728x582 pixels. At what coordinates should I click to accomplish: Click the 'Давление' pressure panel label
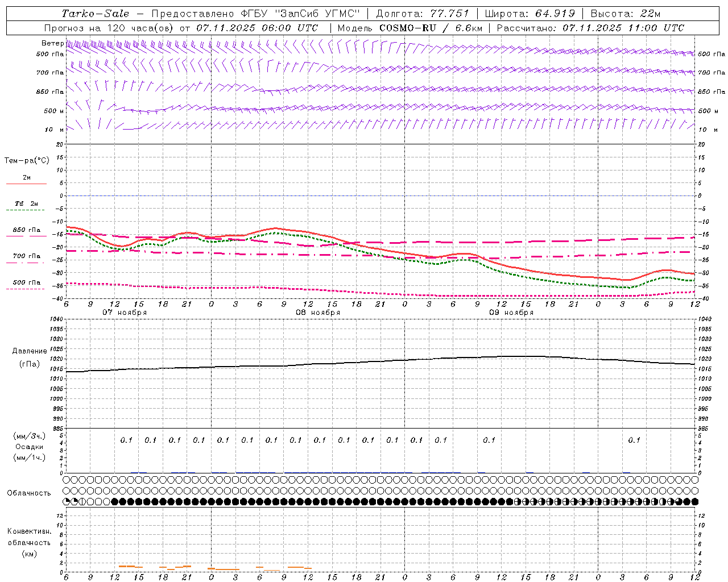pyautogui.click(x=30, y=351)
